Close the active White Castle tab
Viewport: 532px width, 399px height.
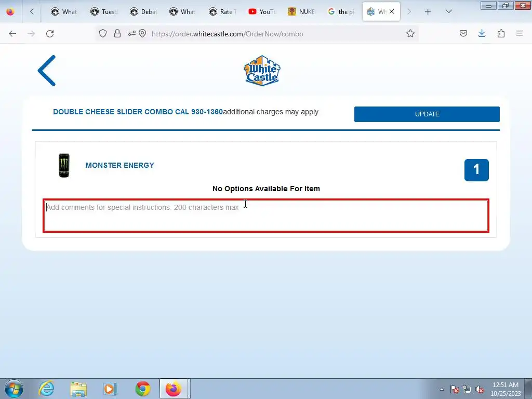(392, 11)
